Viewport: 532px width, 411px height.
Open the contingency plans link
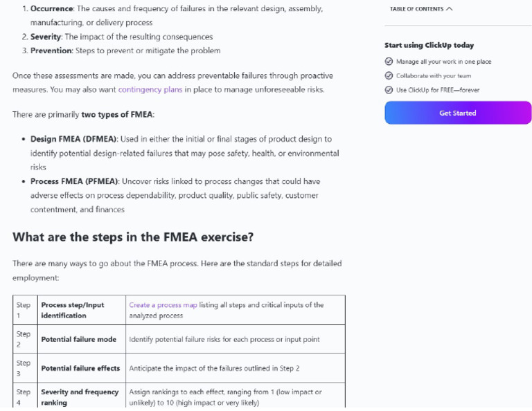click(x=150, y=90)
